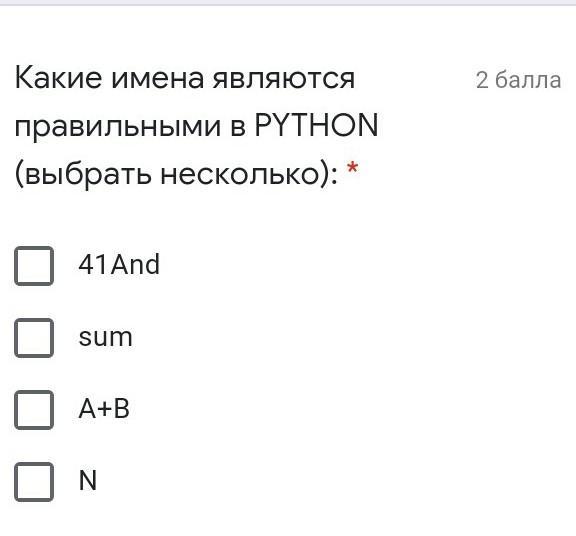Click the red required asterisk
576x536 pixels.
pos(352,168)
